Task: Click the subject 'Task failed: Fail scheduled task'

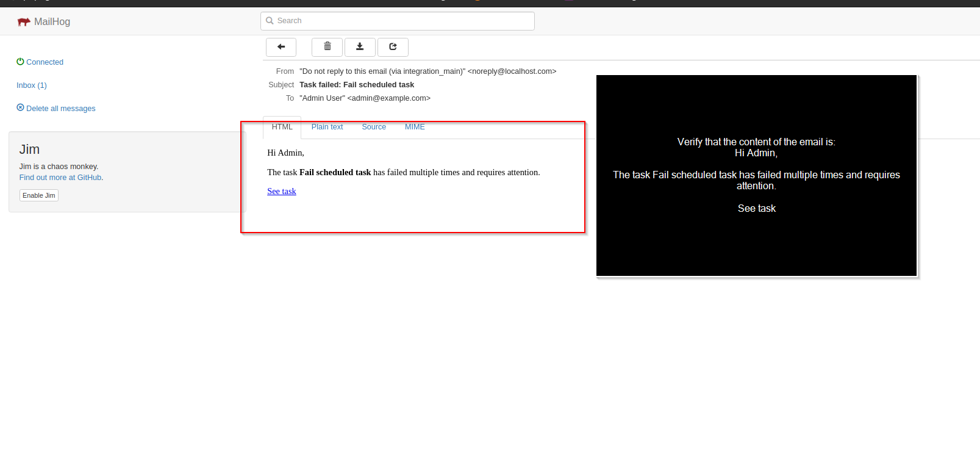Action: point(357,85)
